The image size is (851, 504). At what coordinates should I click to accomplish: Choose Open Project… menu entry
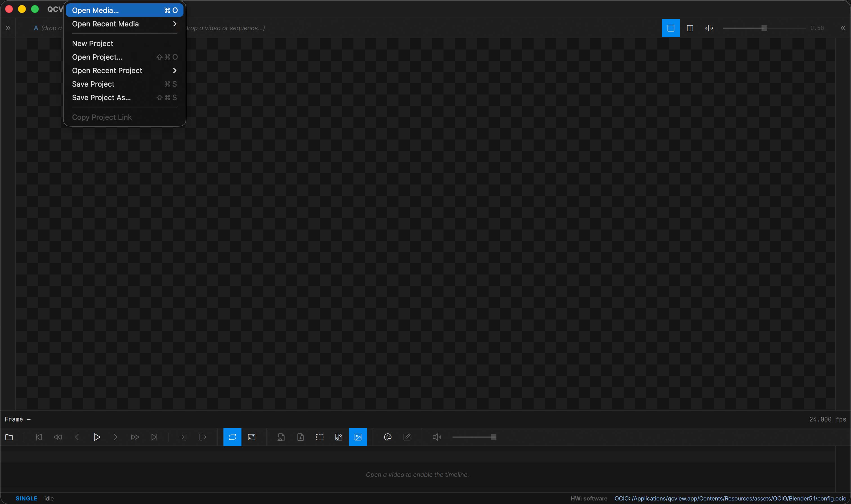click(125, 57)
